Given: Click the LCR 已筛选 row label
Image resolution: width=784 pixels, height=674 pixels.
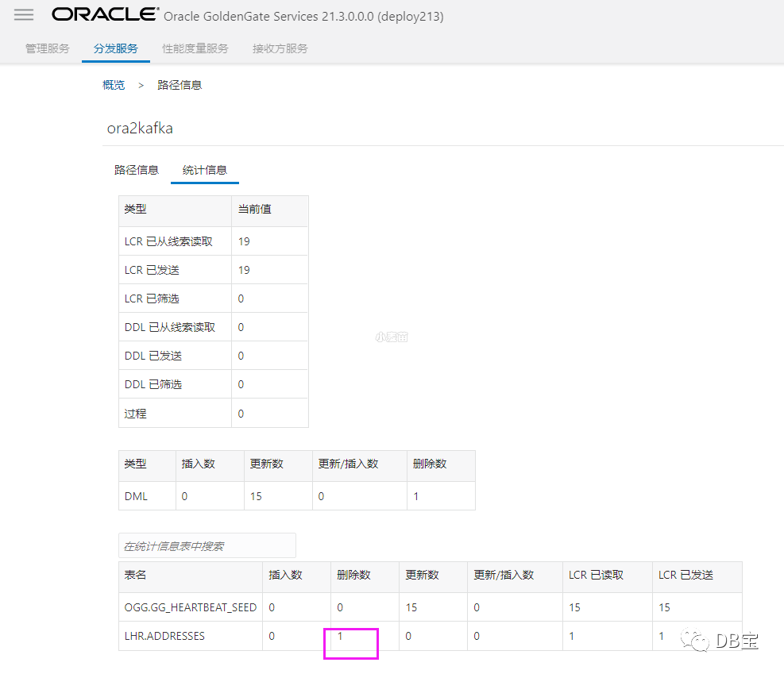Looking at the screenshot, I should [x=152, y=298].
